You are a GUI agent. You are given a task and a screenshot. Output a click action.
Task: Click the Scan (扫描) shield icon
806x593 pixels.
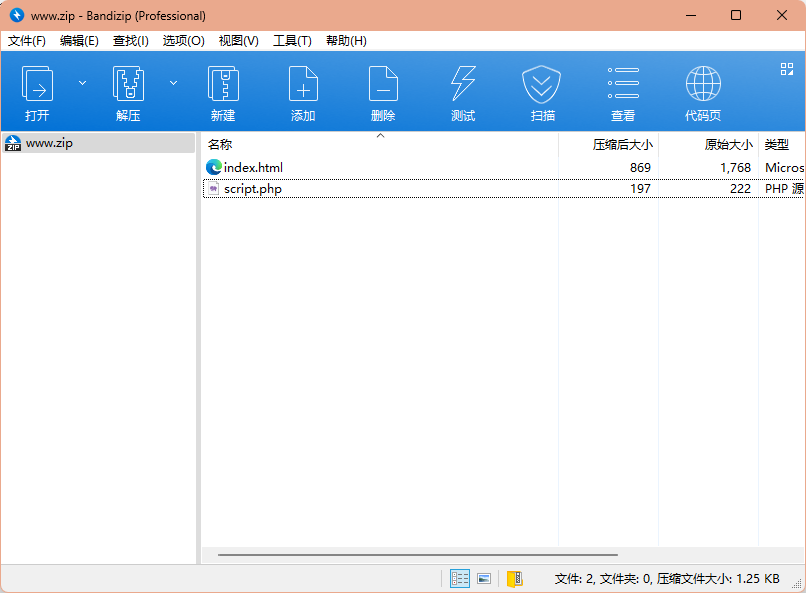(x=542, y=85)
